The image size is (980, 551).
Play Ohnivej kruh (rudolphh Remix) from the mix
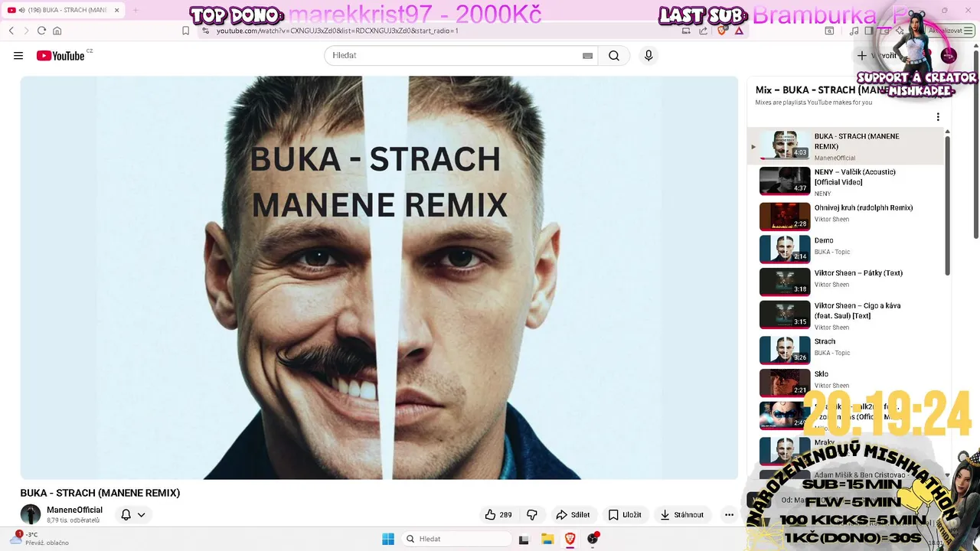point(845,217)
